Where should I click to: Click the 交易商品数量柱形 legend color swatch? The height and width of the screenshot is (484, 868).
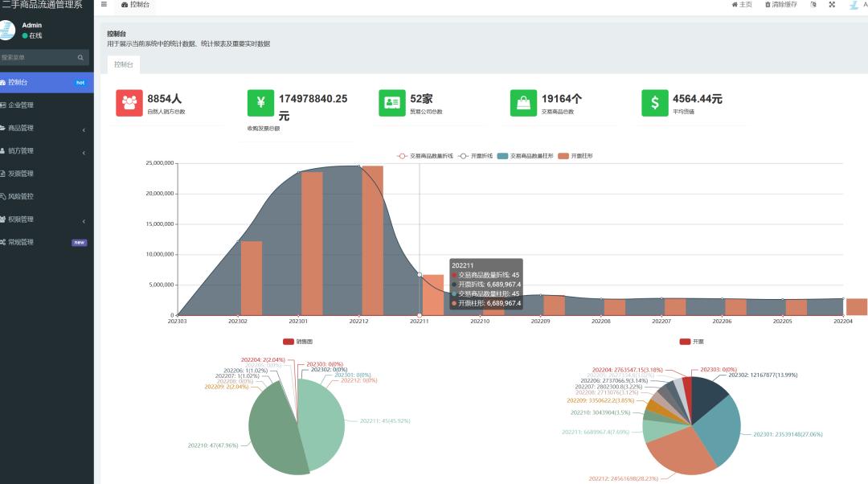click(x=502, y=156)
